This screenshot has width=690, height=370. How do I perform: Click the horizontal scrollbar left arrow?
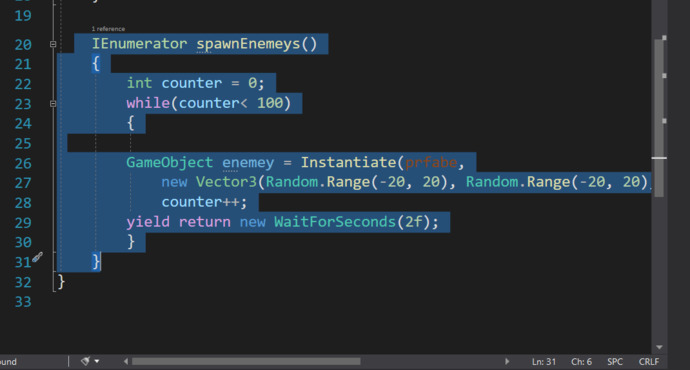[x=126, y=361]
